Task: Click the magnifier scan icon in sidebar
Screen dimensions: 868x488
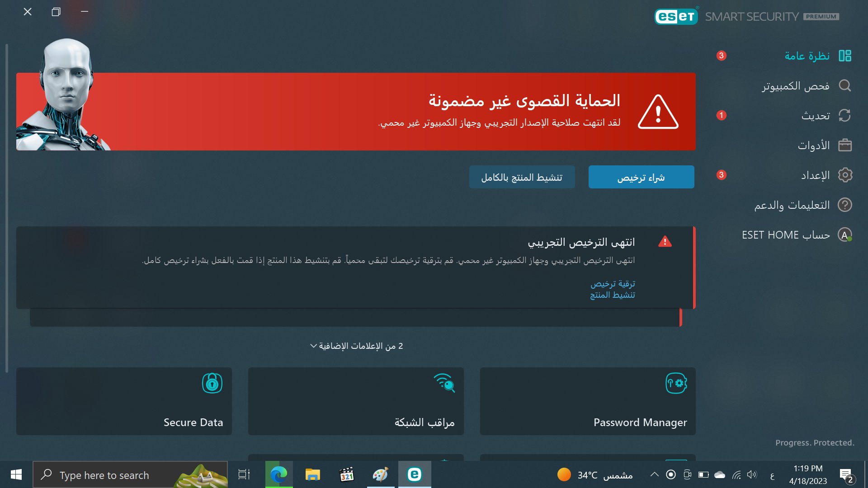Action: pyautogui.click(x=845, y=85)
